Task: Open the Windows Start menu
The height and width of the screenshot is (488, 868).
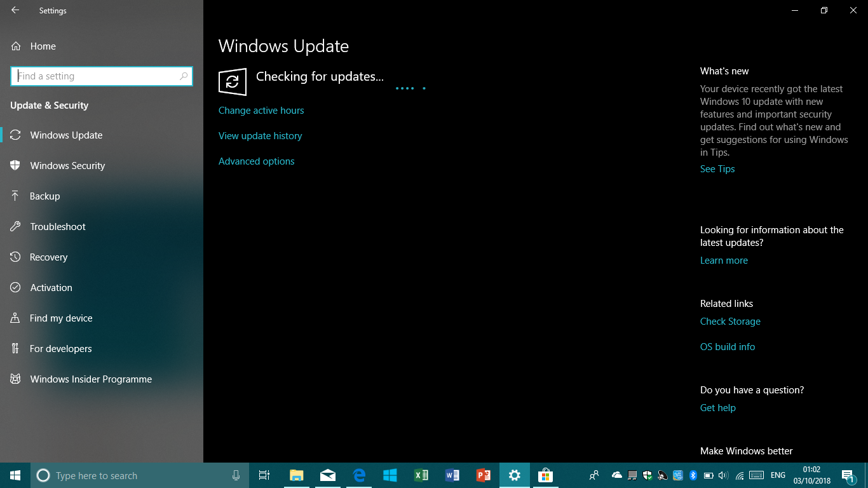Action: click(x=15, y=475)
